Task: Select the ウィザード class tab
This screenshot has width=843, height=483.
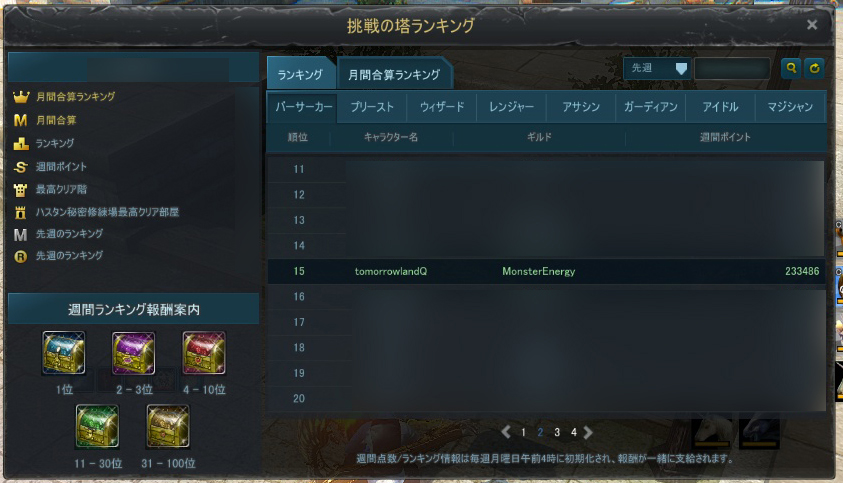Action: [x=442, y=106]
